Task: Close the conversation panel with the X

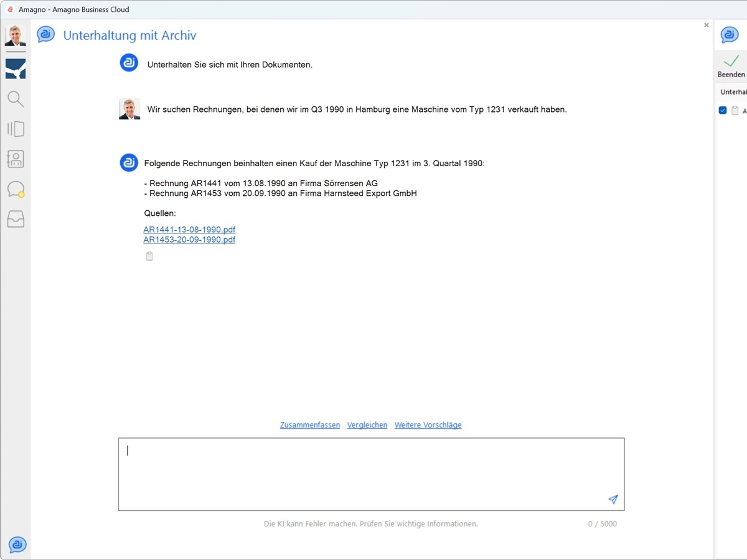Action: pyautogui.click(x=707, y=26)
